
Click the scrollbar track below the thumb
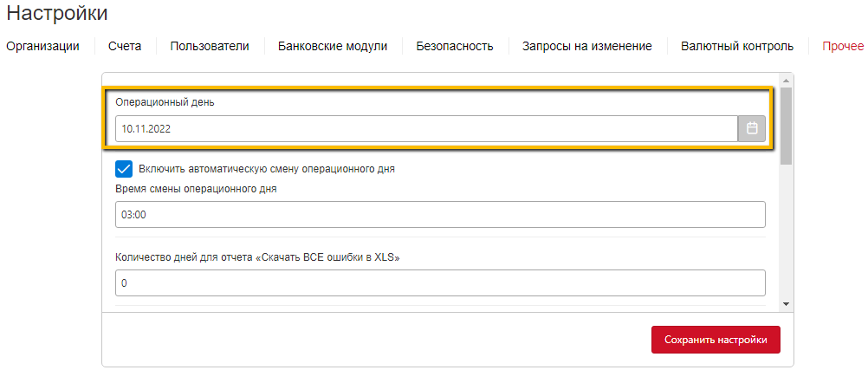[786, 231]
